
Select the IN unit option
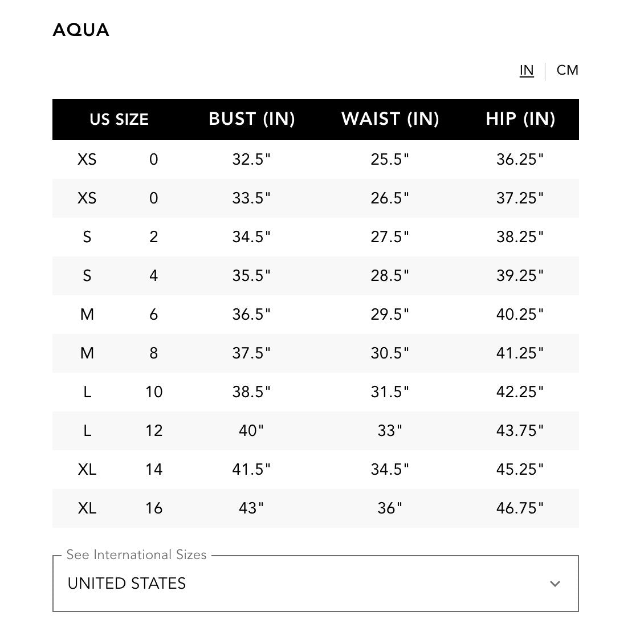tap(527, 70)
